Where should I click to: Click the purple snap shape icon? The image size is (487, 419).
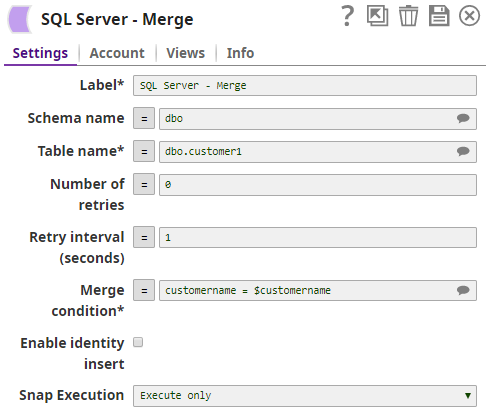point(20,19)
